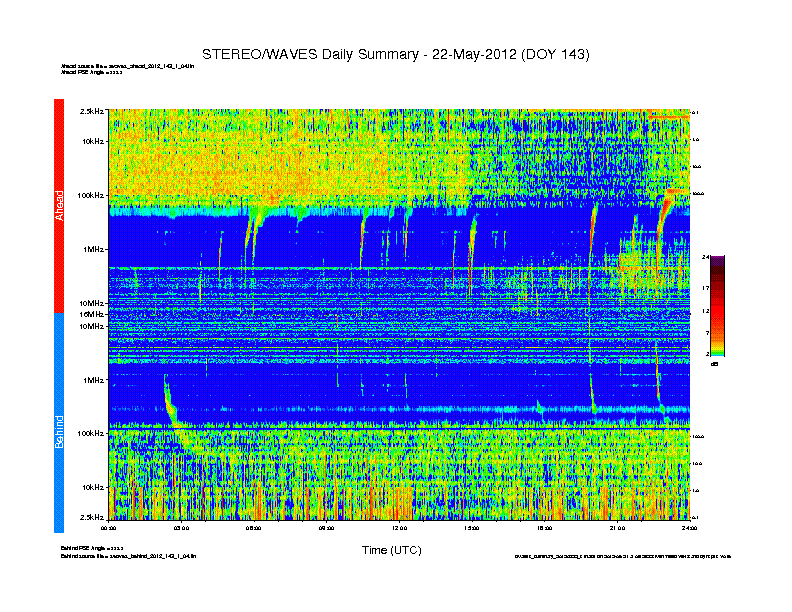792x612 pixels.
Task: Click the Behind panel 1MHz frequency label
Action: click(92, 380)
